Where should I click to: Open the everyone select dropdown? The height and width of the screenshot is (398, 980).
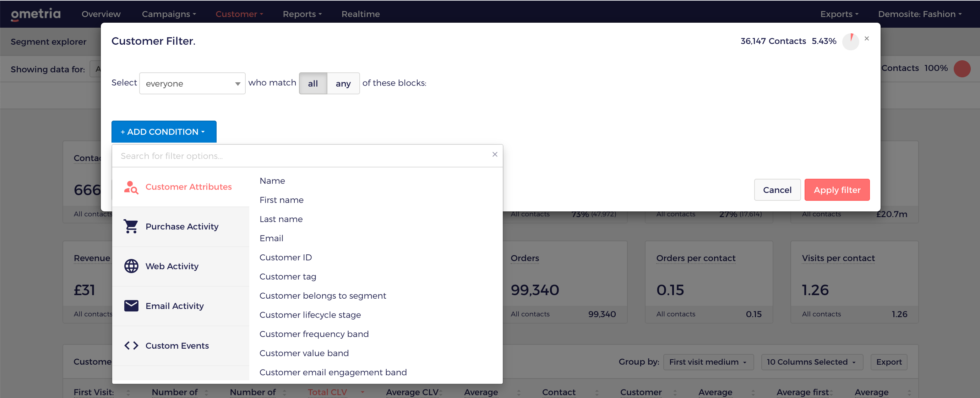pyautogui.click(x=192, y=83)
